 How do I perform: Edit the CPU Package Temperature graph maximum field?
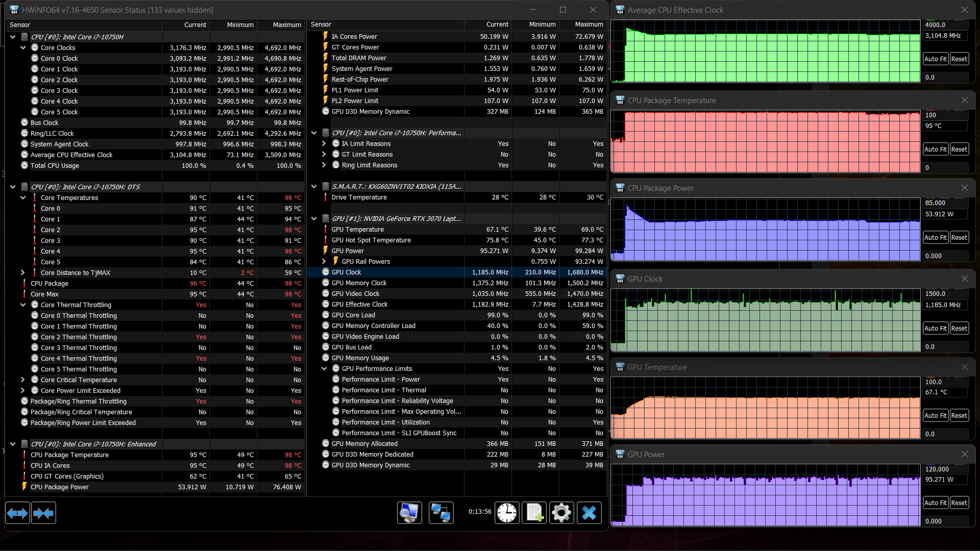[944, 115]
